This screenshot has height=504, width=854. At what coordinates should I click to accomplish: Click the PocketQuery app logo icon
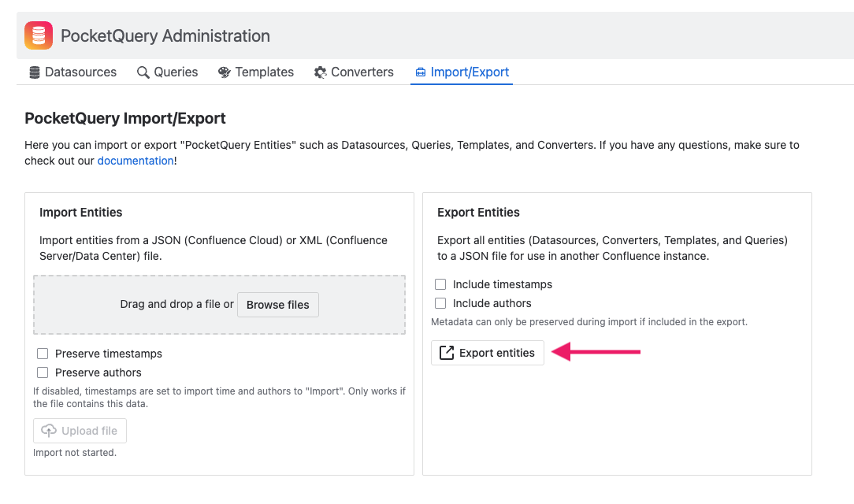click(39, 35)
